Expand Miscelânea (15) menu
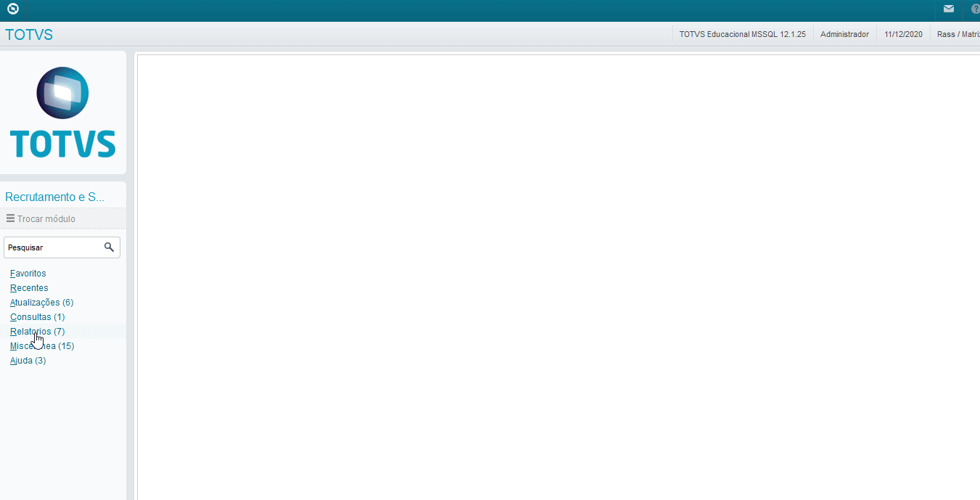This screenshot has width=980, height=500. (x=42, y=346)
